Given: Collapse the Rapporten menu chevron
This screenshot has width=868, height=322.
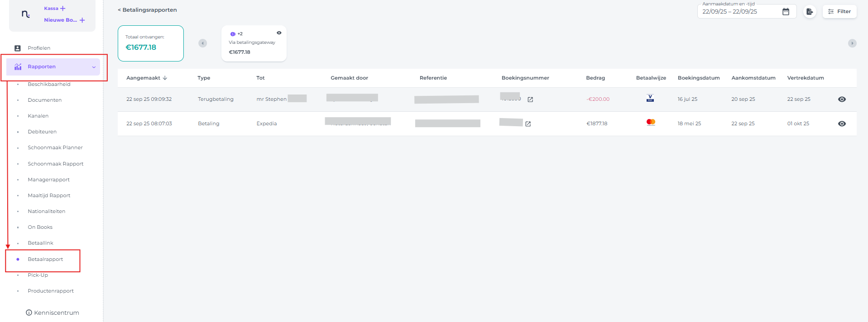Looking at the screenshot, I should (x=94, y=67).
